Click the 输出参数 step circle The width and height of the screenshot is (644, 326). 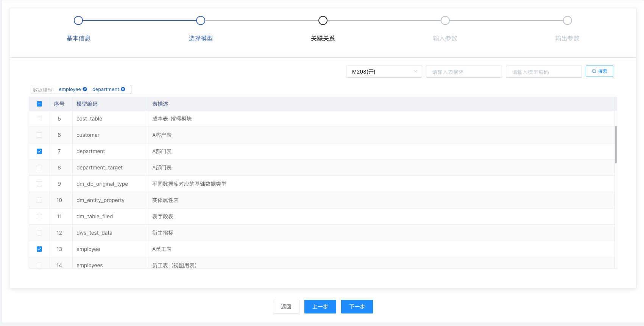pos(568,20)
